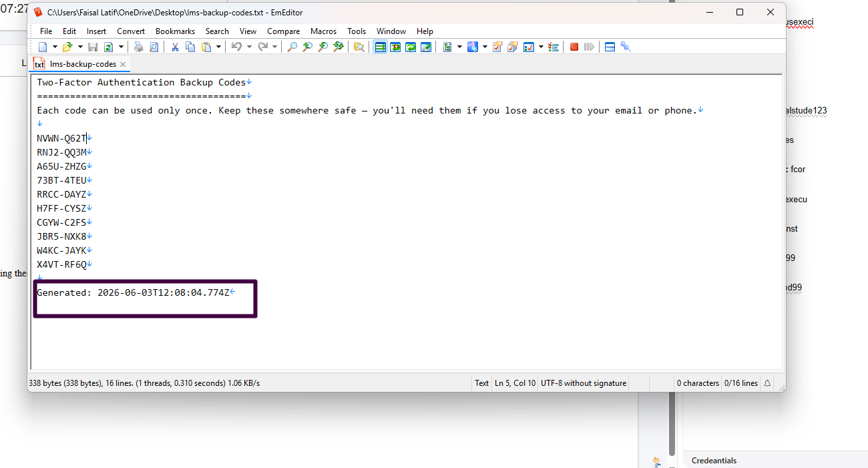The height and width of the screenshot is (468, 868).
Task: Open the Macros menu
Action: (x=323, y=31)
